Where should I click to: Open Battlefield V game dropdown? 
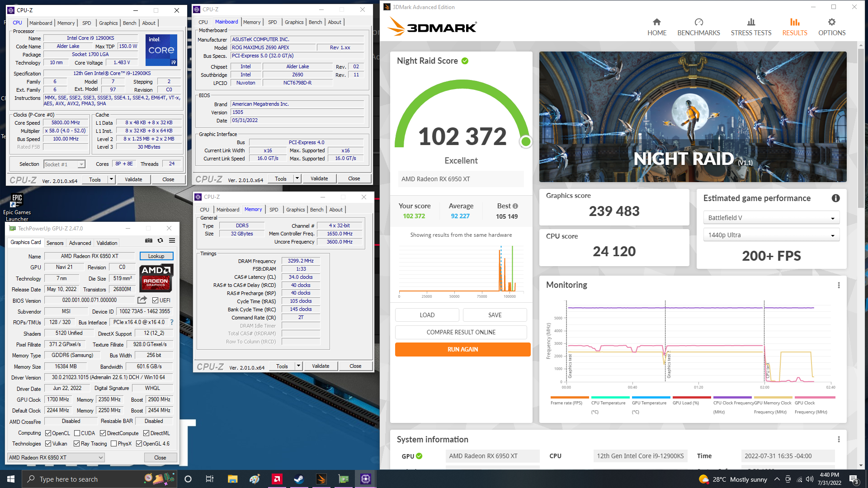tap(771, 218)
